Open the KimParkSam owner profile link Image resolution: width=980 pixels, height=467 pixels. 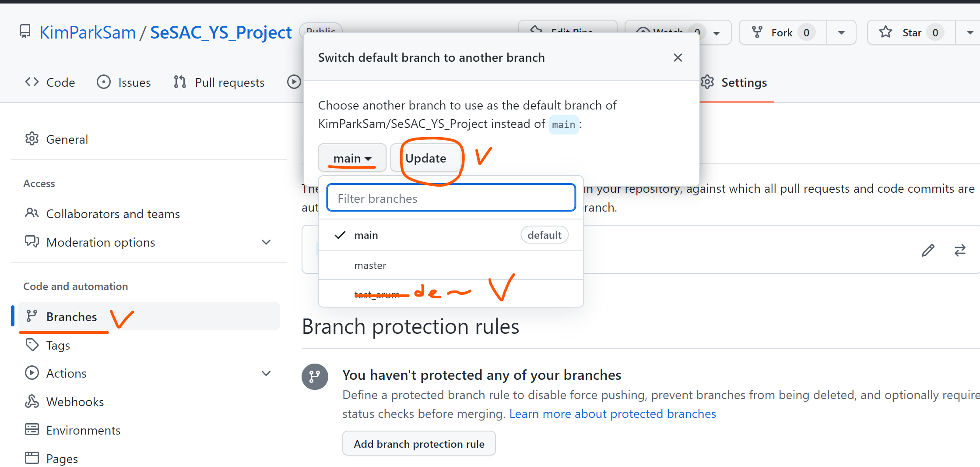click(x=88, y=32)
